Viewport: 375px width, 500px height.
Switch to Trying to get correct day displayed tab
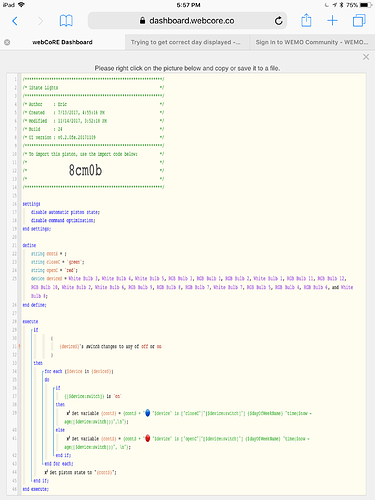pos(187,42)
